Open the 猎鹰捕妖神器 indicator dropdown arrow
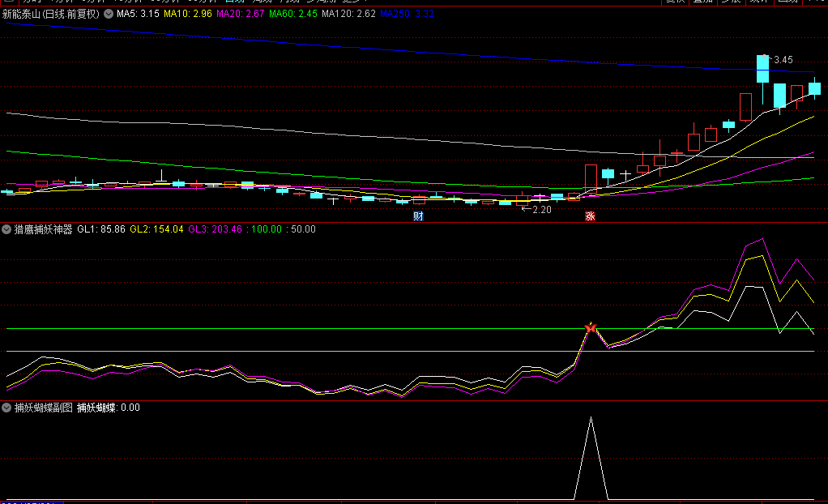The image size is (828, 504). pos(7,229)
